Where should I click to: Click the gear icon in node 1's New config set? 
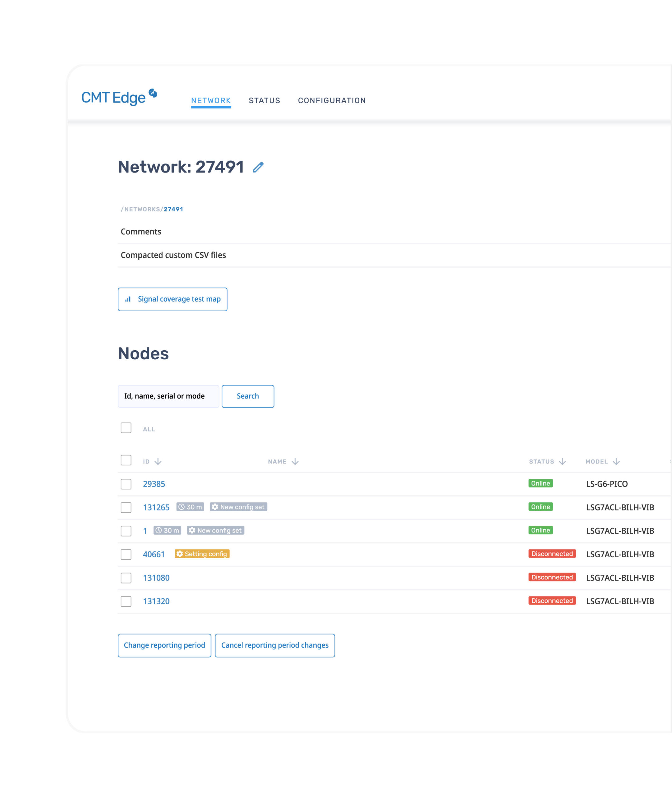(192, 530)
